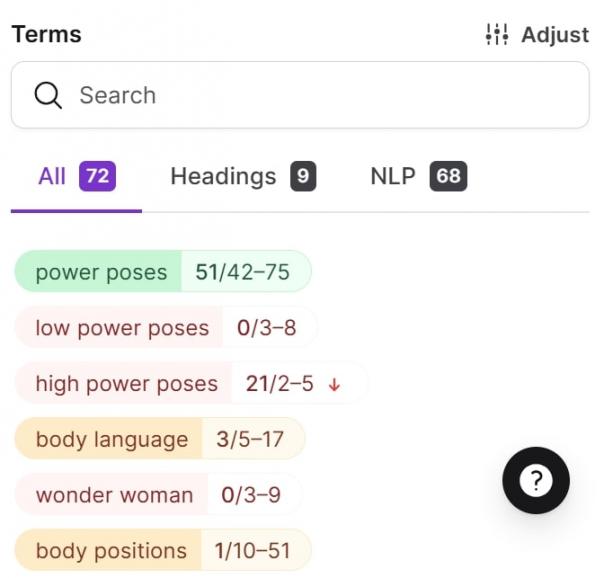Screen dimensions: 613x578
Task: Click the Adjust sliders icon
Action: (x=496, y=35)
